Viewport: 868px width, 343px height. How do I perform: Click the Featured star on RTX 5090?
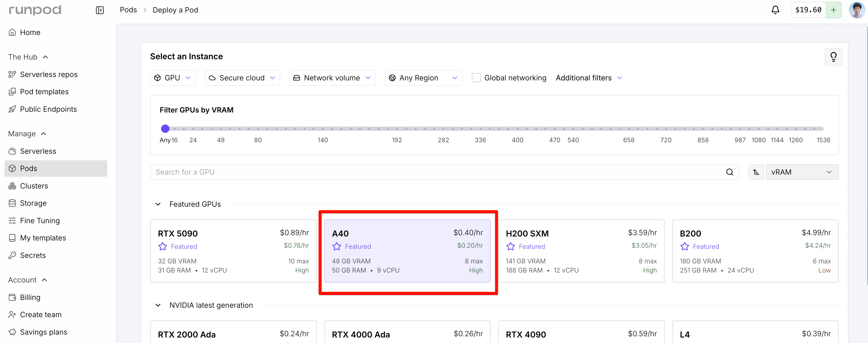coord(163,246)
